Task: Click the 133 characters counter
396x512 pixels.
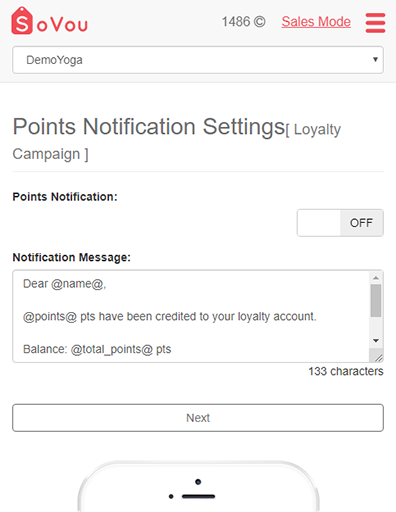Action: click(346, 371)
